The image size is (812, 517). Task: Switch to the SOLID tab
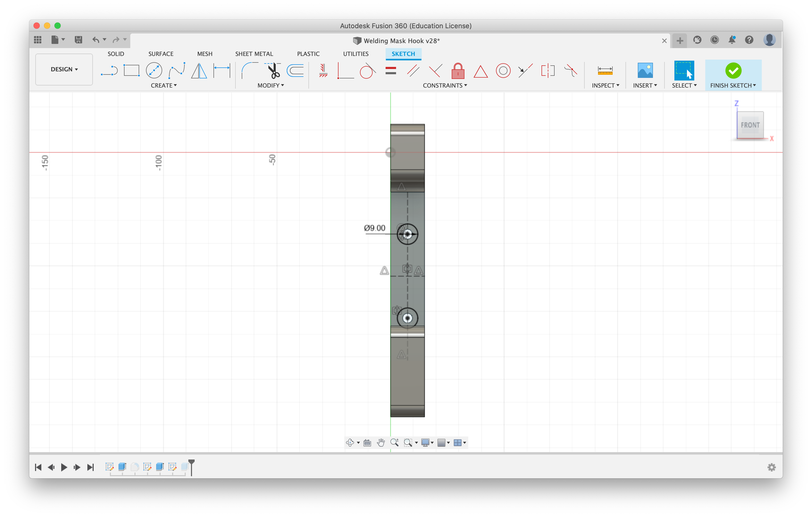pos(116,54)
